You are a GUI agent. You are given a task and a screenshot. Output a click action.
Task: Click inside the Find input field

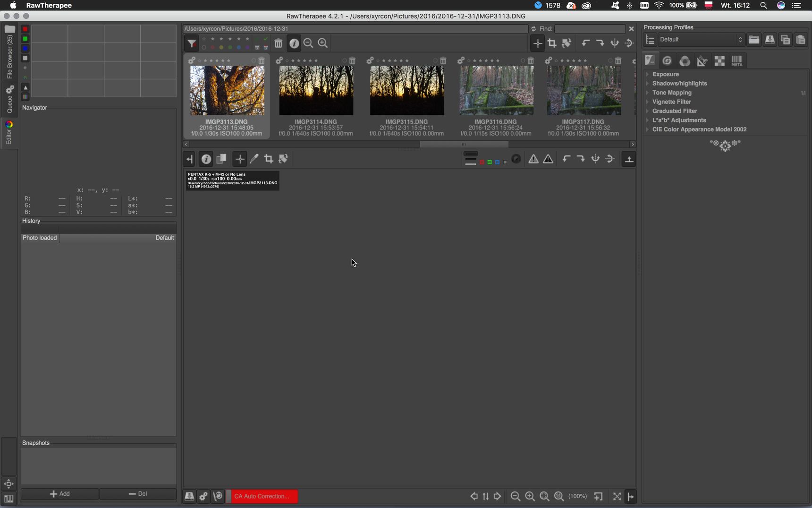coord(590,29)
